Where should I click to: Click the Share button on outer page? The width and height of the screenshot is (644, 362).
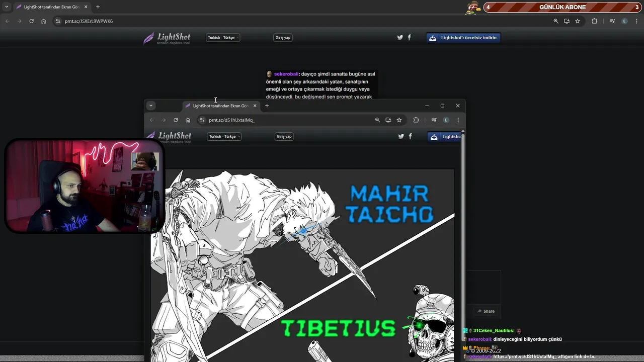click(486, 311)
